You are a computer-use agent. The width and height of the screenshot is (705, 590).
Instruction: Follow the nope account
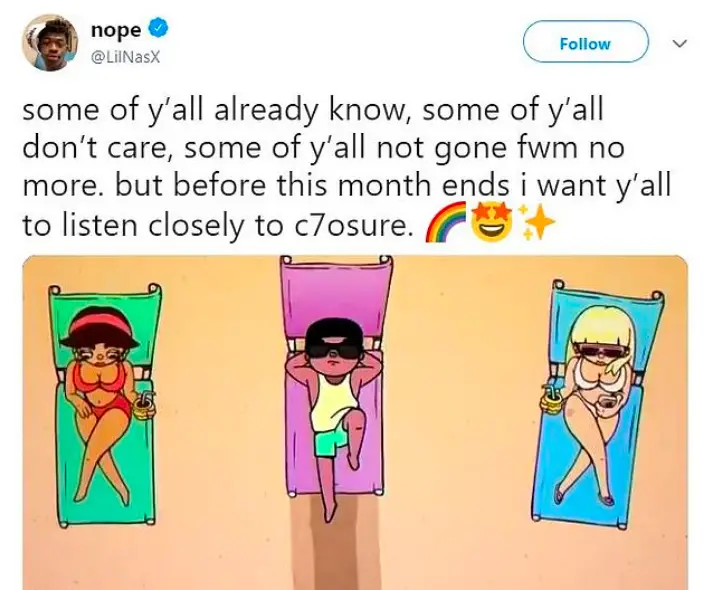pos(585,43)
